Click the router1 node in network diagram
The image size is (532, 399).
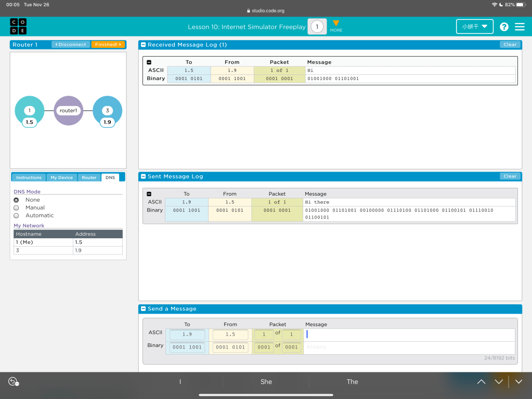[68, 111]
